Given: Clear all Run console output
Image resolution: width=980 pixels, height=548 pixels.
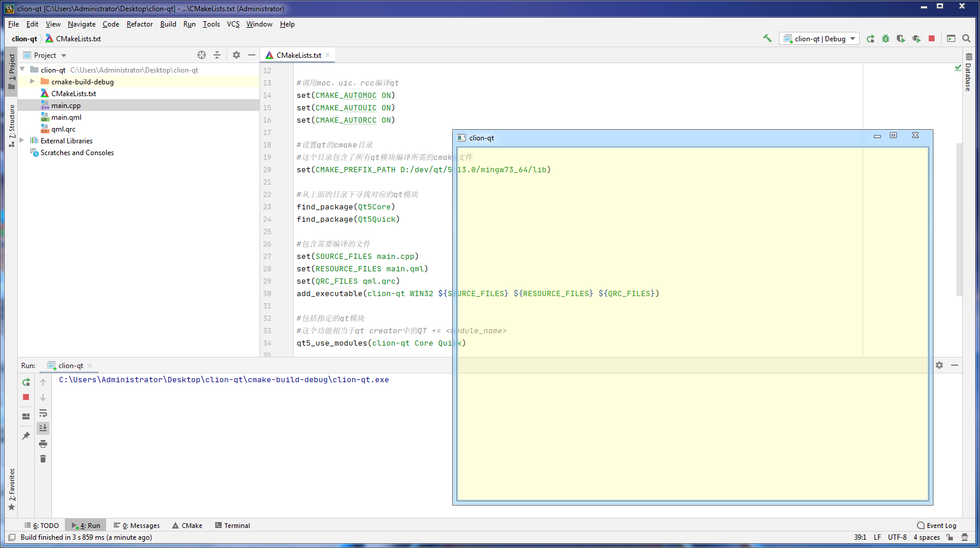Looking at the screenshot, I should coord(43,459).
